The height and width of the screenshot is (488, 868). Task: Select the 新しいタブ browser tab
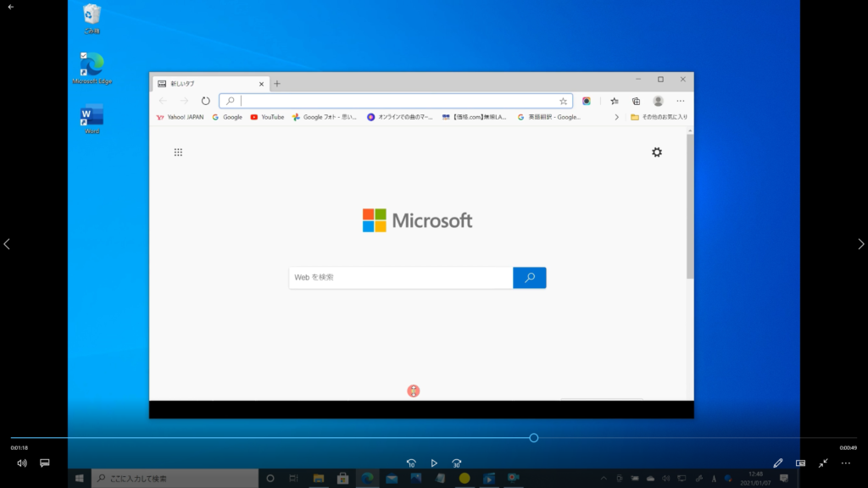coord(208,84)
